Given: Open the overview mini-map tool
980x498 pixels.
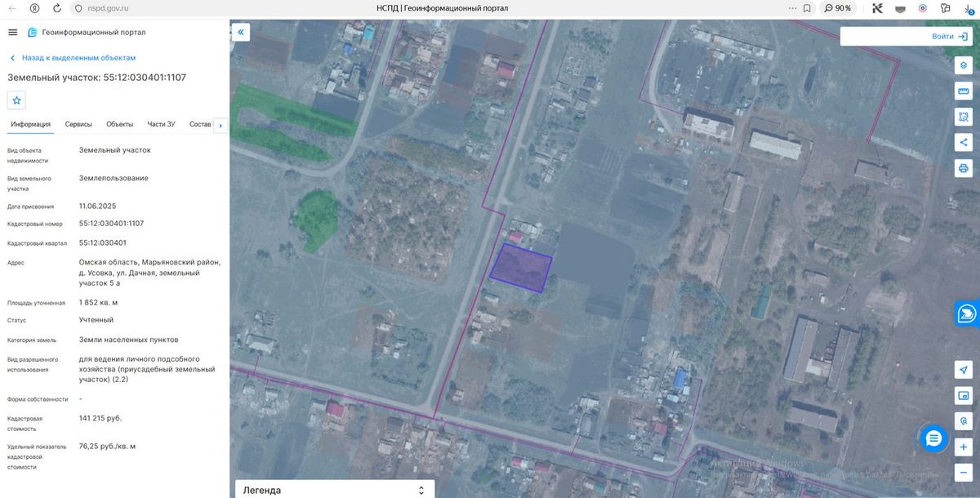Looking at the screenshot, I should click(963, 396).
